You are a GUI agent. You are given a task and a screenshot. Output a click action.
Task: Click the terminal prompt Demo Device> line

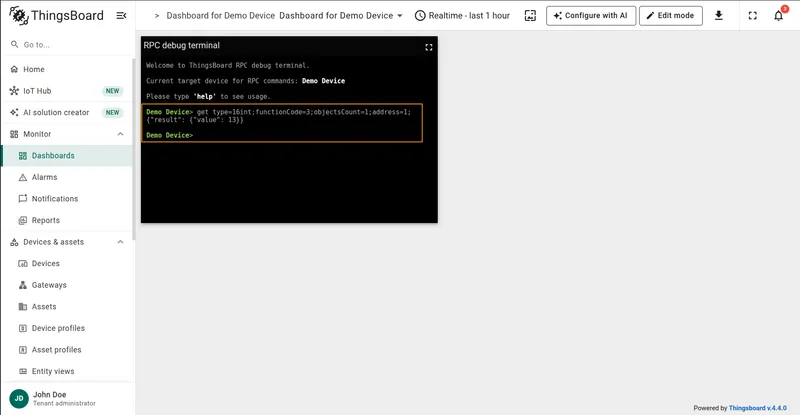click(169, 135)
